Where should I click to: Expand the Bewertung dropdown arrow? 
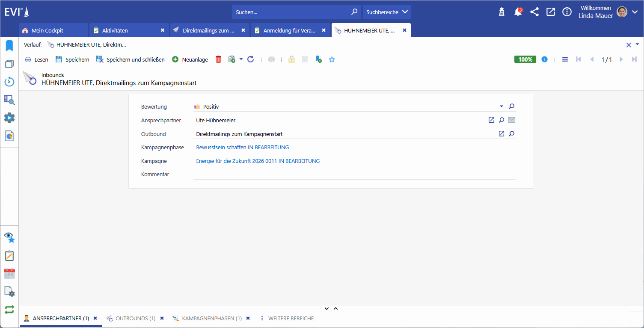pyautogui.click(x=502, y=106)
